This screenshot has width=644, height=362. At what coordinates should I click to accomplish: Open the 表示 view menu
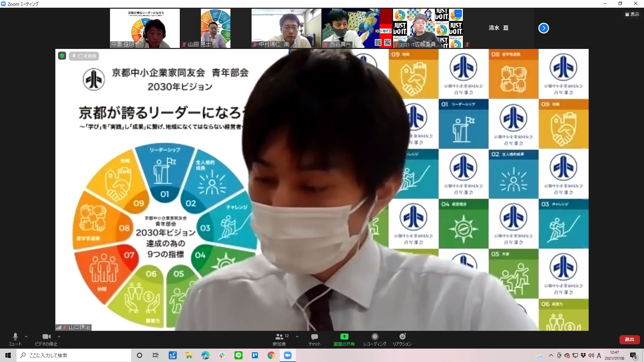tap(632, 14)
